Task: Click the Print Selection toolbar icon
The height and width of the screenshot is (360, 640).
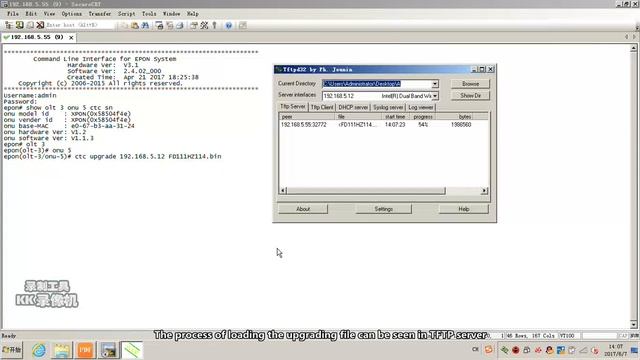Action: click(x=170, y=25)
